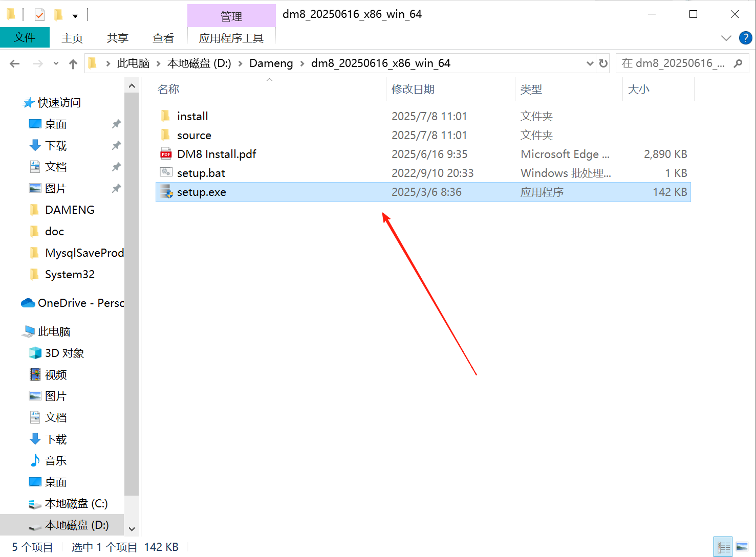This screenshot has height=557, width=756.
Task: Click Dameng in the breadcrumb path
Action: 271,63
